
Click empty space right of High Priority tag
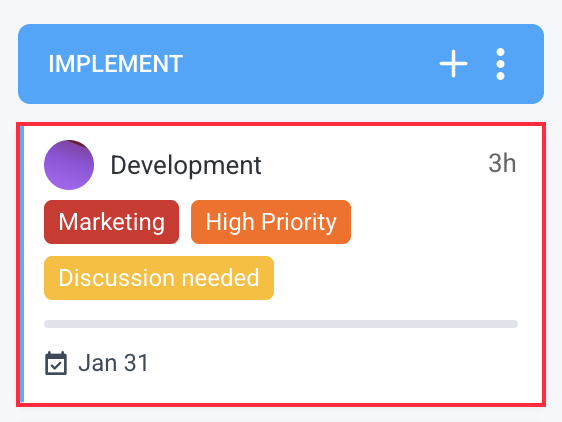click(x=434, y=222)
